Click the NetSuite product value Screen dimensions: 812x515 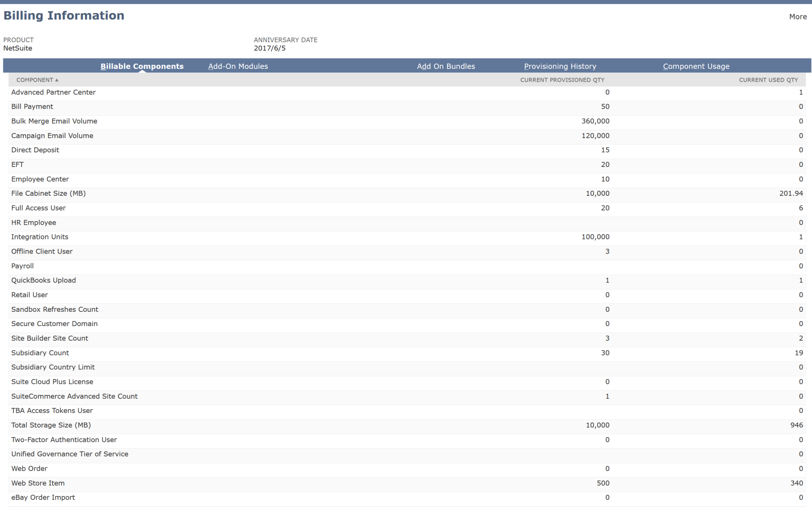pyautogui.click(x=18, y=48)
